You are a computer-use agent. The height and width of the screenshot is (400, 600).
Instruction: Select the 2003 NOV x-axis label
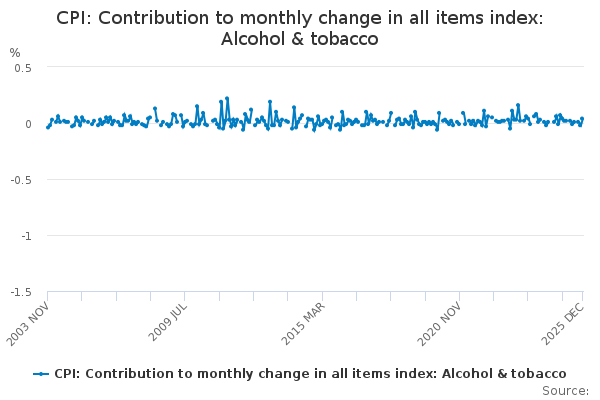(30, 321)
